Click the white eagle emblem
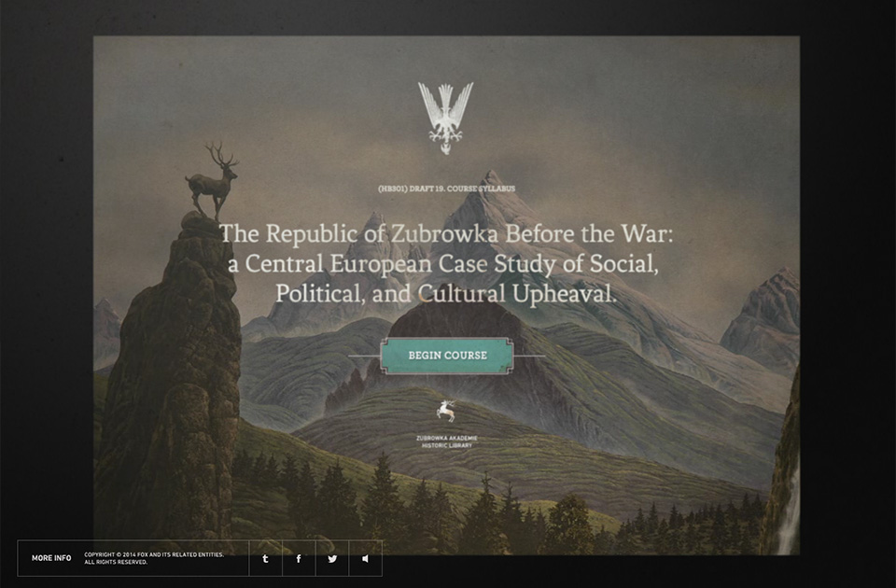896x588 pixels. coord(446,118)
